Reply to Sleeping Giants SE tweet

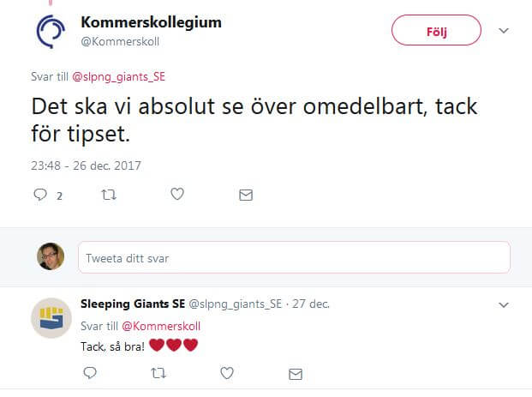pos(90,373)
